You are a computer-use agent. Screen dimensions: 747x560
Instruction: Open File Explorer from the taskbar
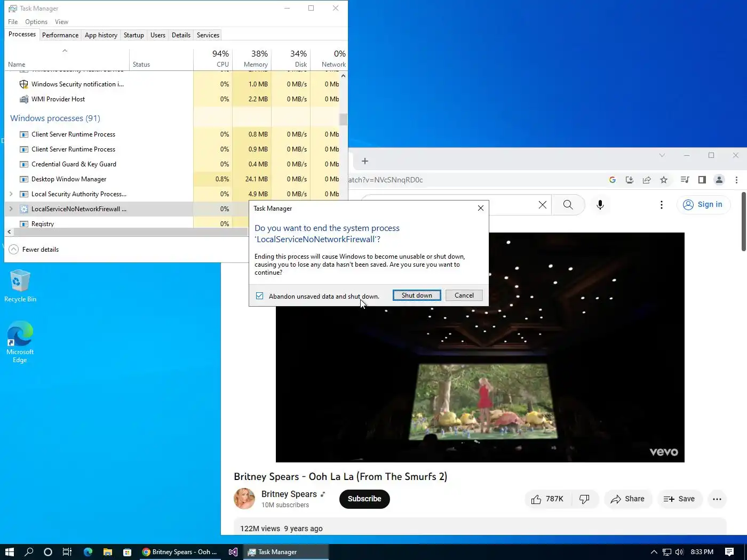tap(108, 552)
